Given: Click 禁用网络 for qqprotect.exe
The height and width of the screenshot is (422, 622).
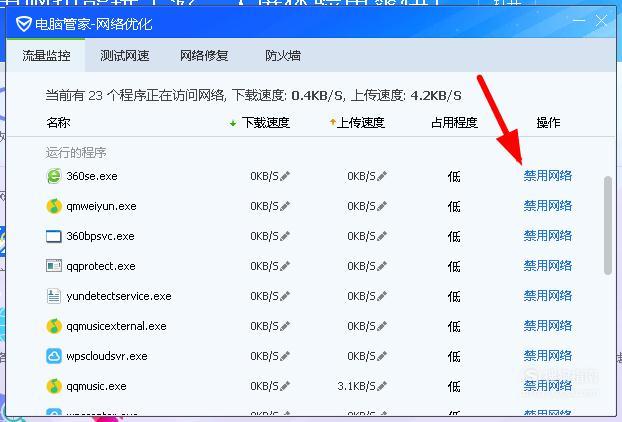Looking at the screenshot, I should tap(547, 266).
